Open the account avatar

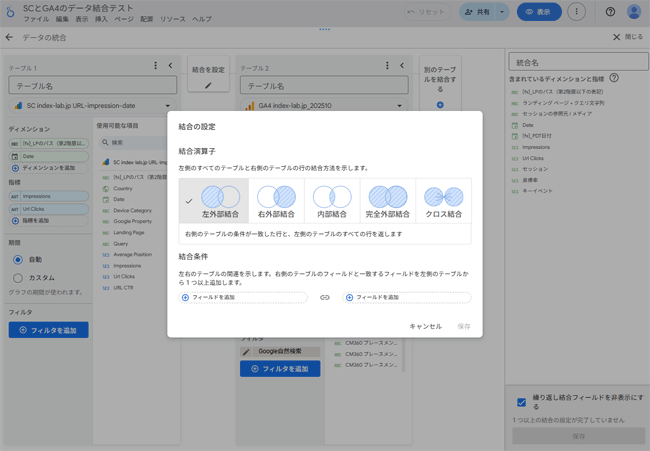[634, 12]
